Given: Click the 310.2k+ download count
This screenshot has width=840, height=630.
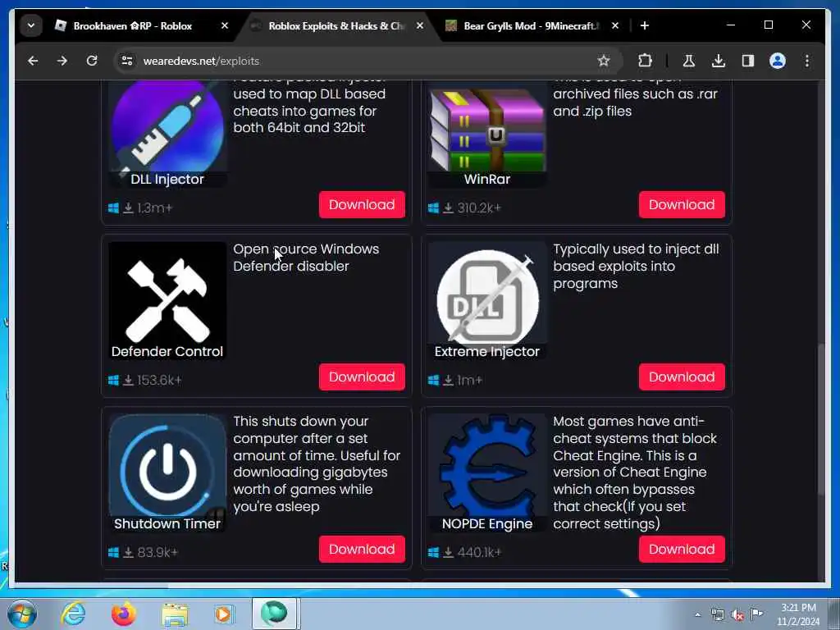Looking at the screenshot, I should [x=479, y=208].
